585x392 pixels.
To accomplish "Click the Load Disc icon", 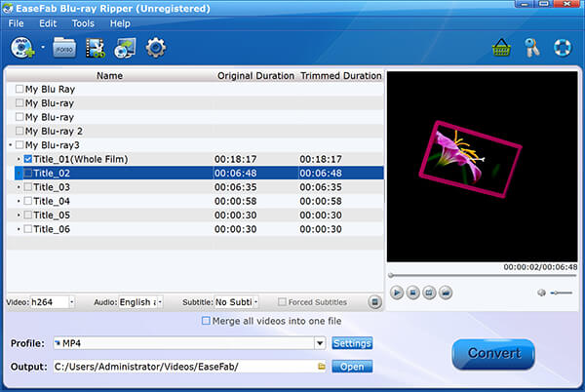I will pos(22,48).
